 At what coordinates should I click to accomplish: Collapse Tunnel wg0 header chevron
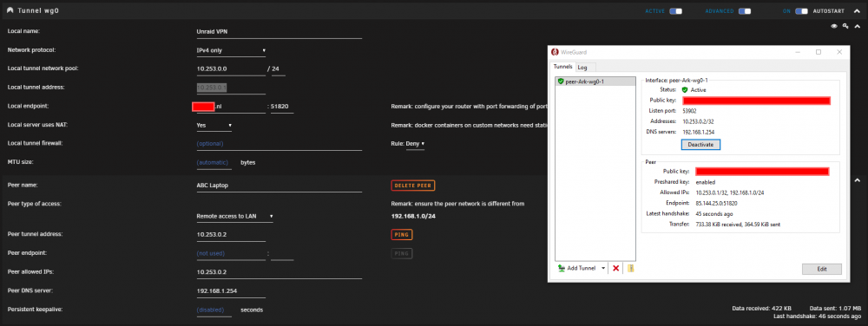pyautogui.click(x=858, y=11)
